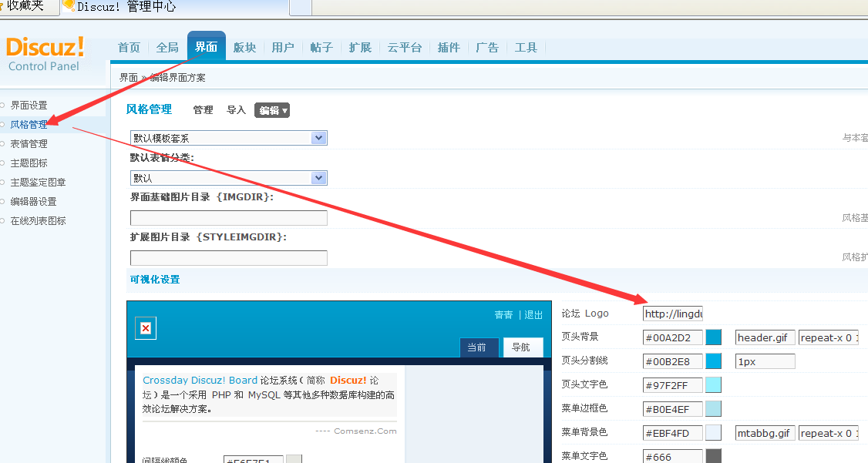Focus the 菜单背景色 color code input

(673, 433)
